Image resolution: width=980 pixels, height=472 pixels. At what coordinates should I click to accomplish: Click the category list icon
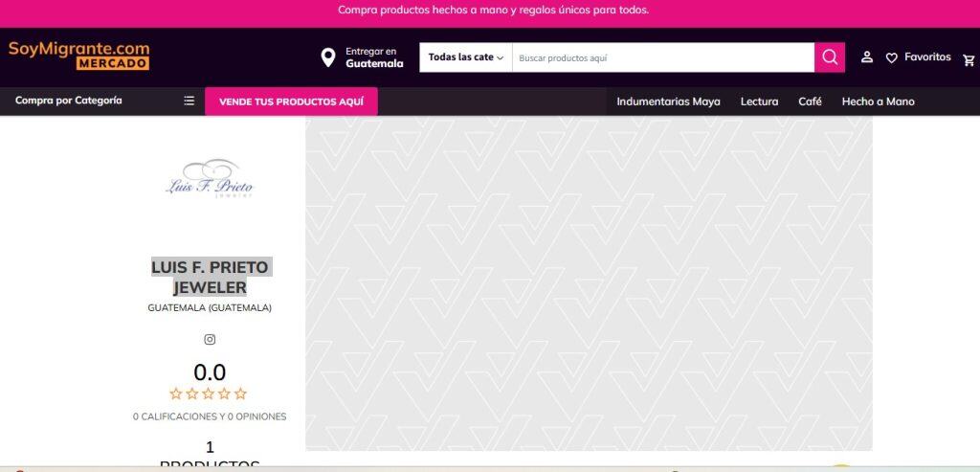(189, 101)
